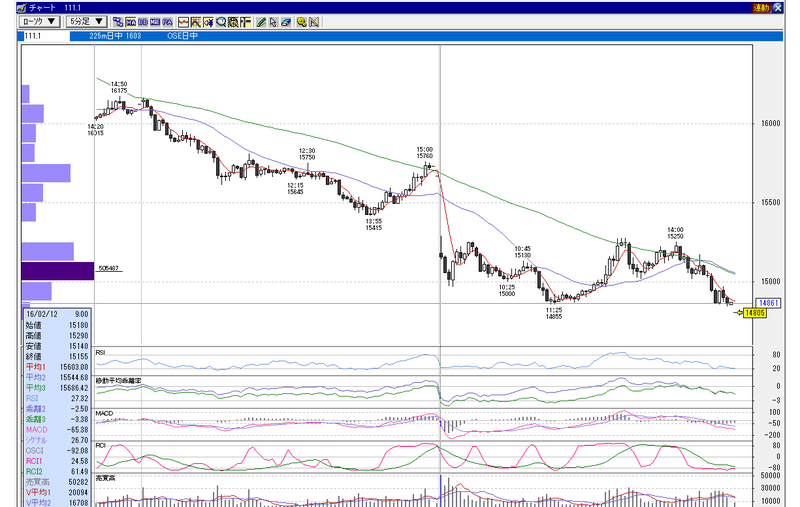The width and height of the screenshot is (800, 507).
Task: Toggle the PA parabolic indicator button
Action: 167,22
